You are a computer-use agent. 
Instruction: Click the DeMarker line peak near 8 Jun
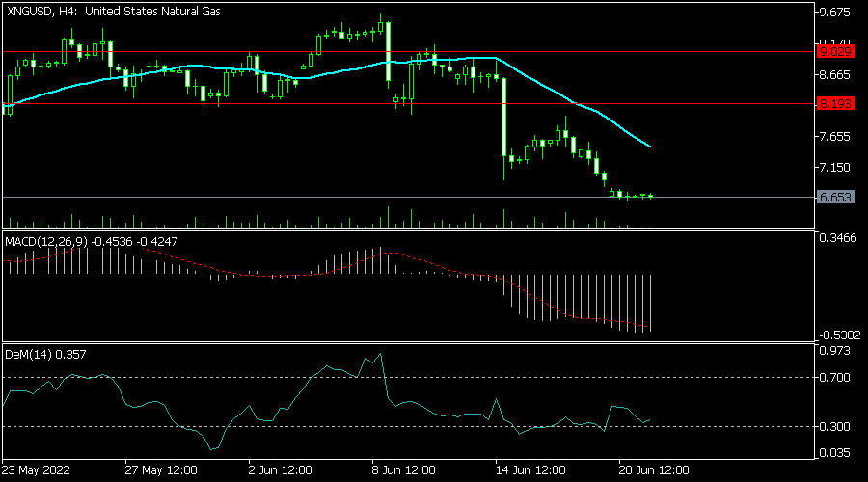point(380,353)
